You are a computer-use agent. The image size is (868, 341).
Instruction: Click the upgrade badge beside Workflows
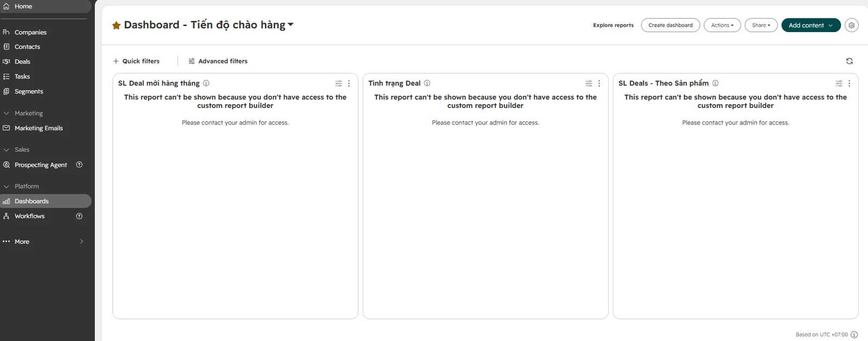point(79,216)
